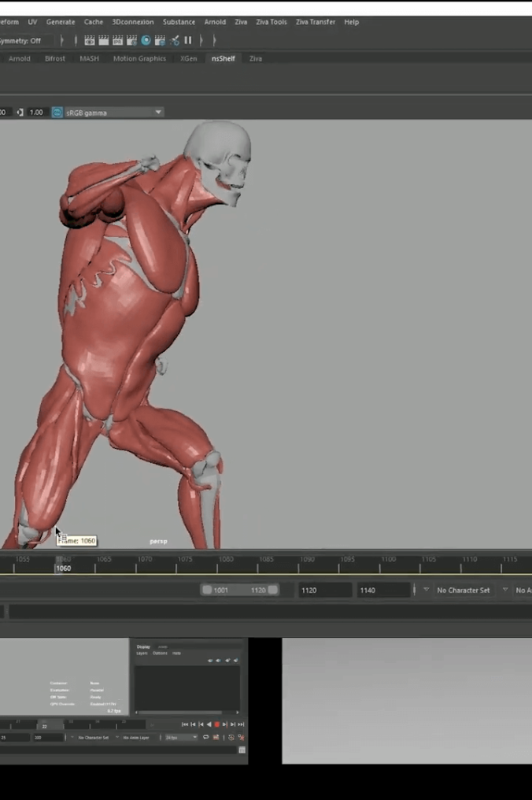532x800 pixels.
Task: Click the playback end time field 1120
Action: point(325,591)
